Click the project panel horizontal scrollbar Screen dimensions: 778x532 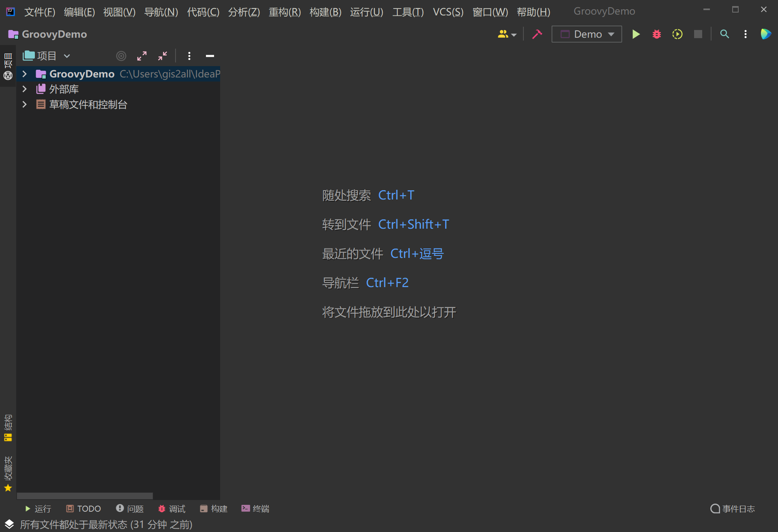tap(85, 496)
